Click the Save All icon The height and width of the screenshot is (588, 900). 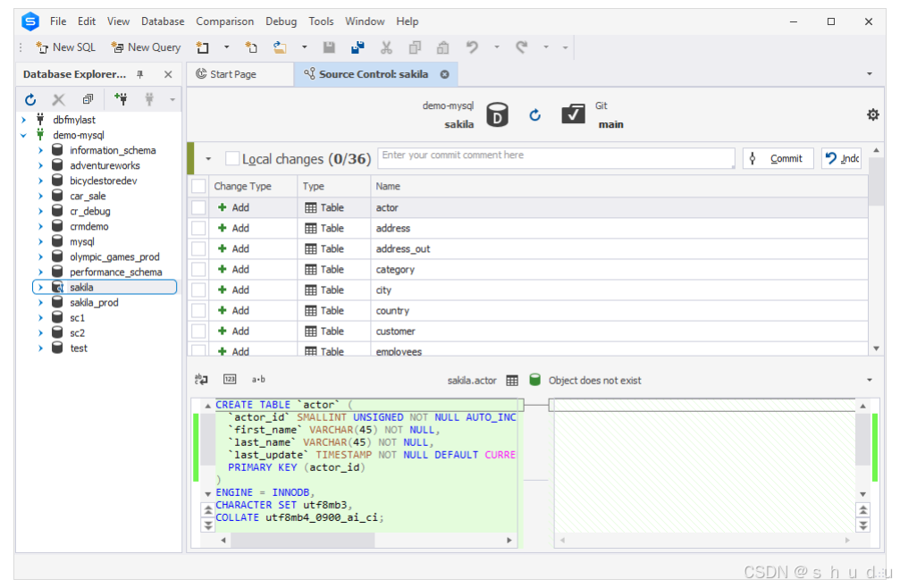point(357,47)
